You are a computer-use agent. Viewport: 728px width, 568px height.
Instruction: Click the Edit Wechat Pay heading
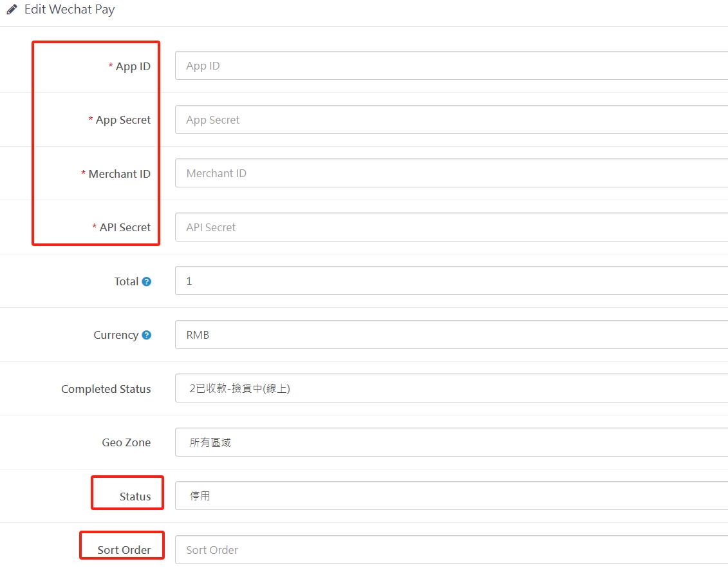pyautogui.click(x=69, y=9)
